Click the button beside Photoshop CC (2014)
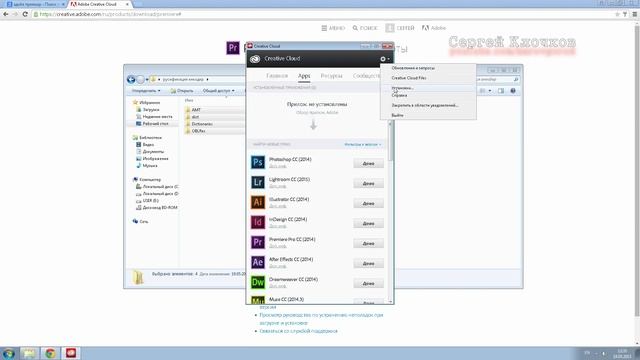The width and height of the screenshot is (640, 360). (369, 163)
